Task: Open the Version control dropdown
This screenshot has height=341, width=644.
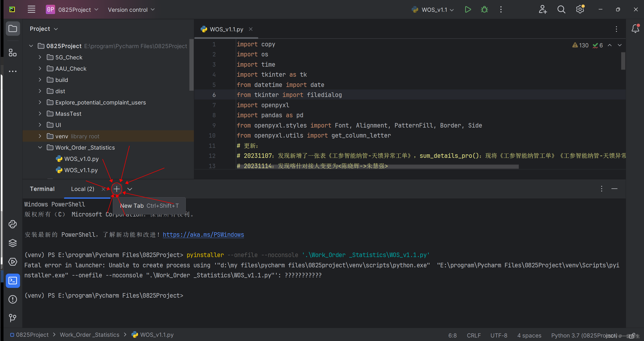Action: [131, 10]
